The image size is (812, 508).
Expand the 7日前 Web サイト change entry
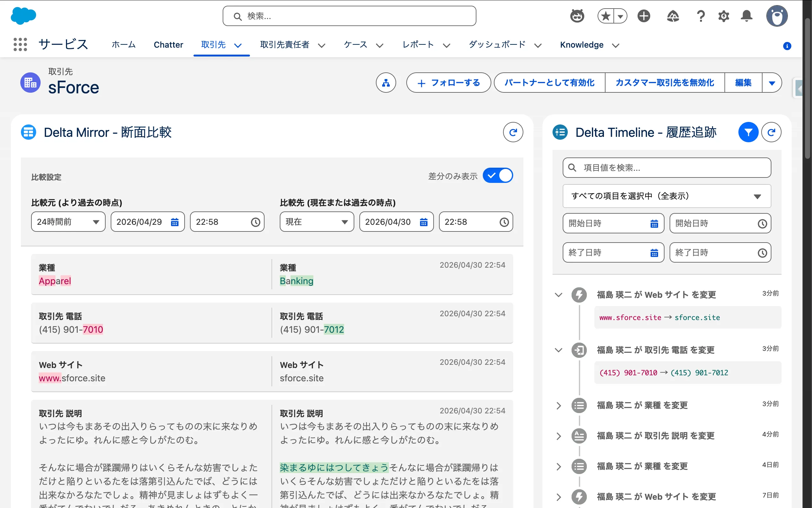(558, 497)
